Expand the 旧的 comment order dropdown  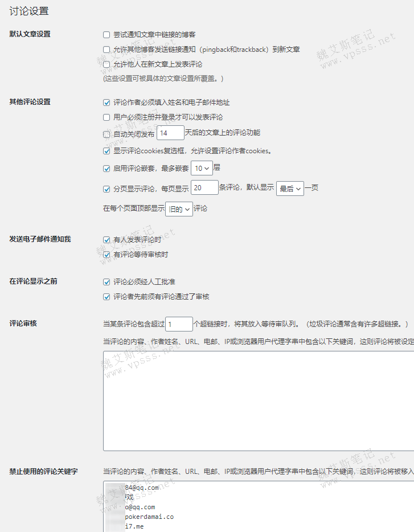[x=179, y=209]
